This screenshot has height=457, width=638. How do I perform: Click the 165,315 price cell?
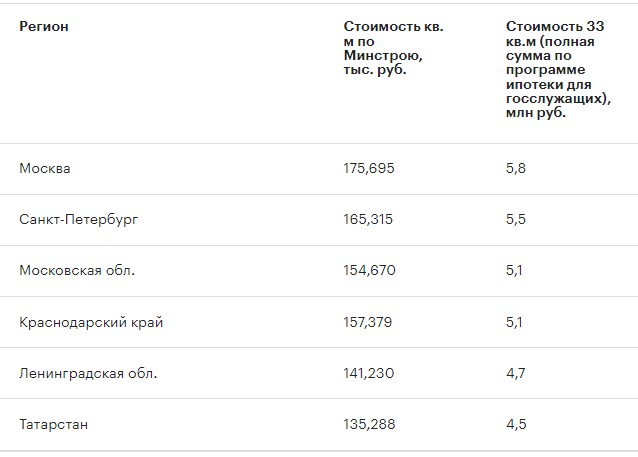click(369, 219)
